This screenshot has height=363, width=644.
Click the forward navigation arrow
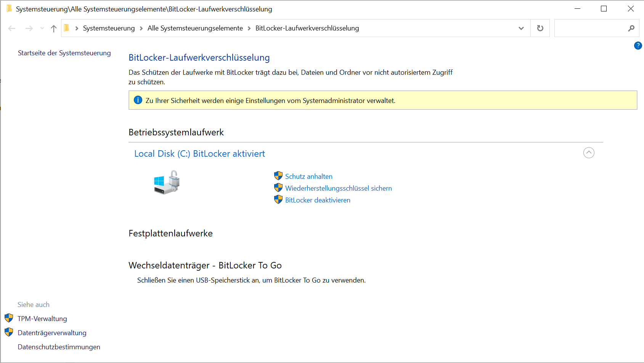click(29, 28)
